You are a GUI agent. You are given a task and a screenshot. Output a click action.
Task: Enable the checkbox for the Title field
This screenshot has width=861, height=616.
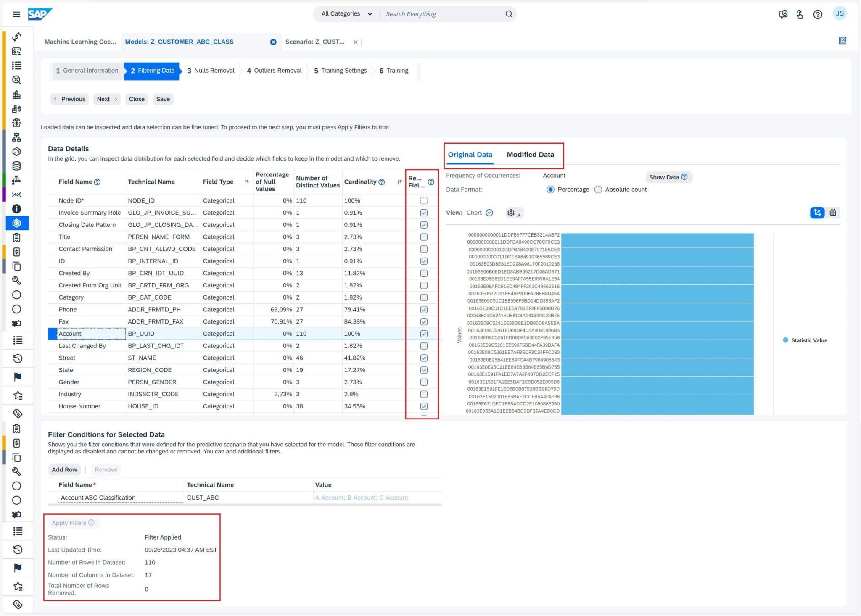click(423, 237)
